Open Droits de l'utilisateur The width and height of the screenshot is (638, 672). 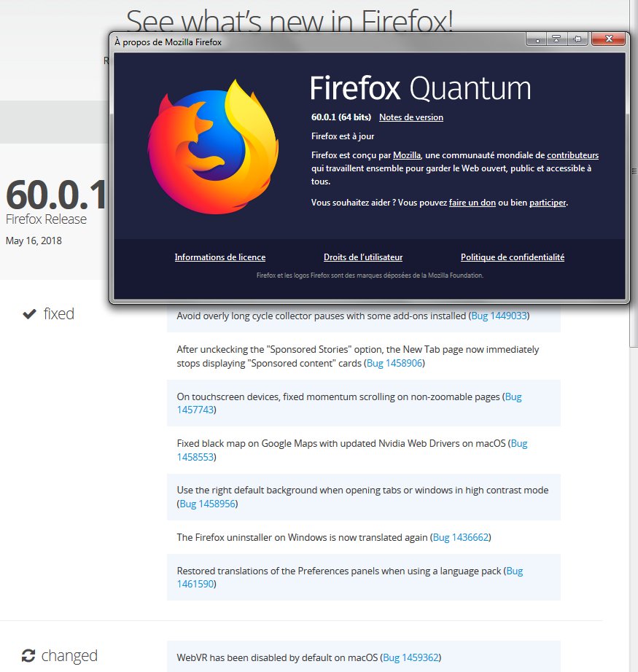click(x=362, y=257)
